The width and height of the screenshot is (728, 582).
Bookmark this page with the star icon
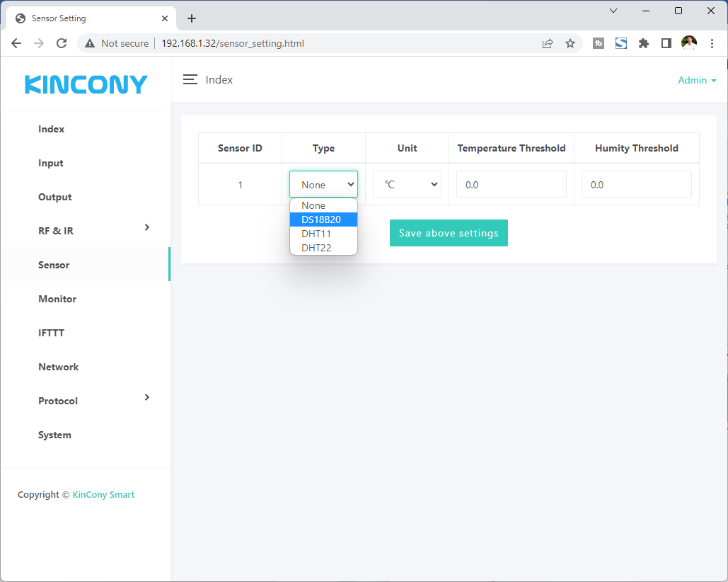(x=570, y=43)
